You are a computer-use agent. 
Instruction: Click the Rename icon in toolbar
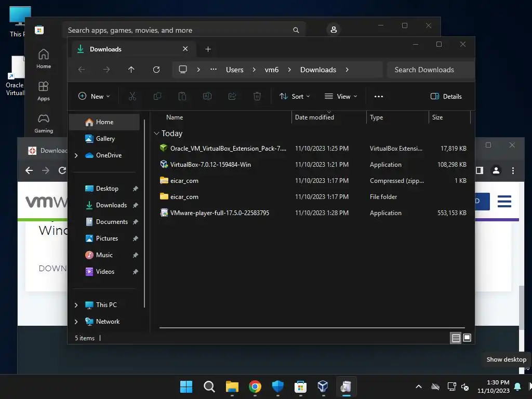point(207,96)
